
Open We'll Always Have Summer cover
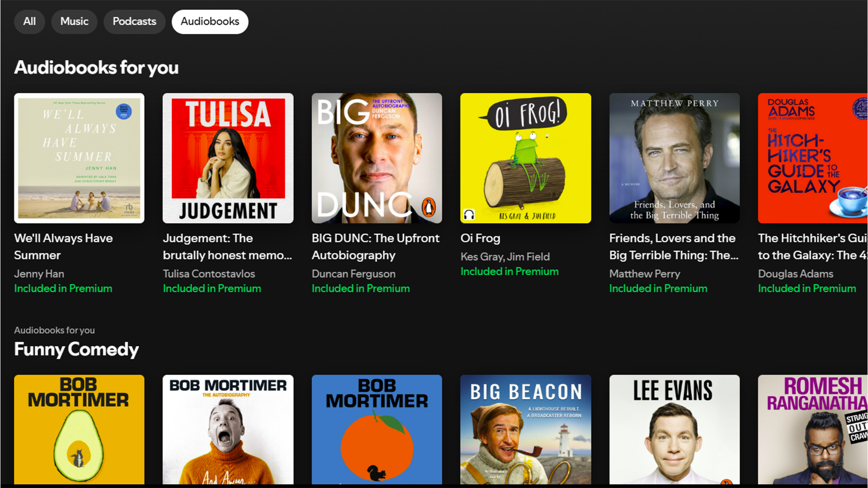(79, 158)
